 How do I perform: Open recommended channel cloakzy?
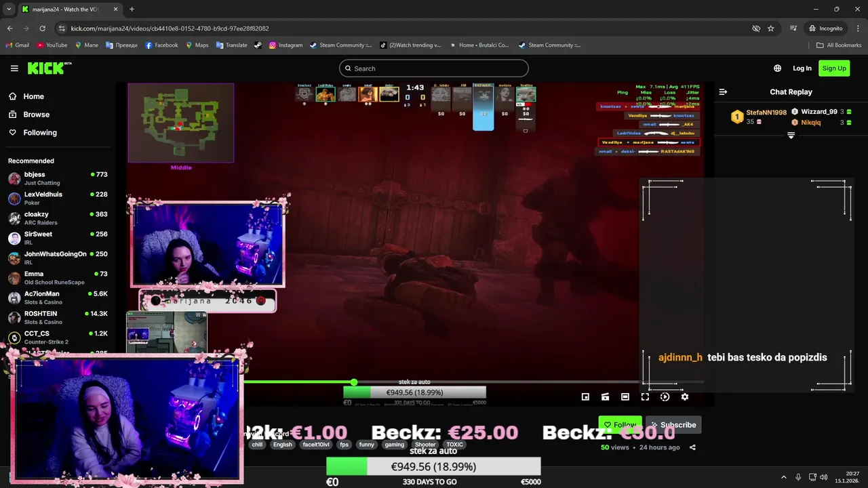click(x=58, y=218)
